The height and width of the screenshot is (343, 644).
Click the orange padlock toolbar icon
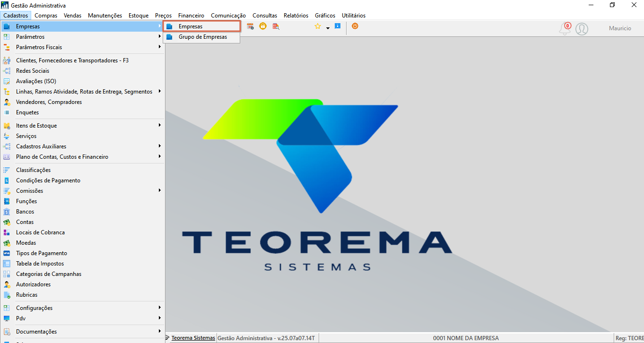[262, 26]
